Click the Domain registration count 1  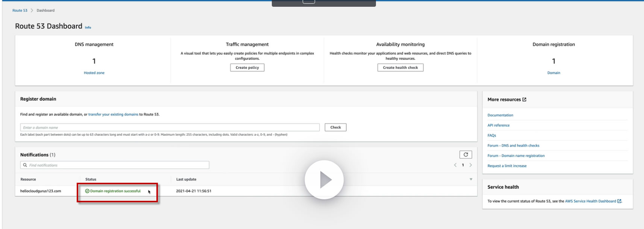pyautogui.click(x=553, y=61)
